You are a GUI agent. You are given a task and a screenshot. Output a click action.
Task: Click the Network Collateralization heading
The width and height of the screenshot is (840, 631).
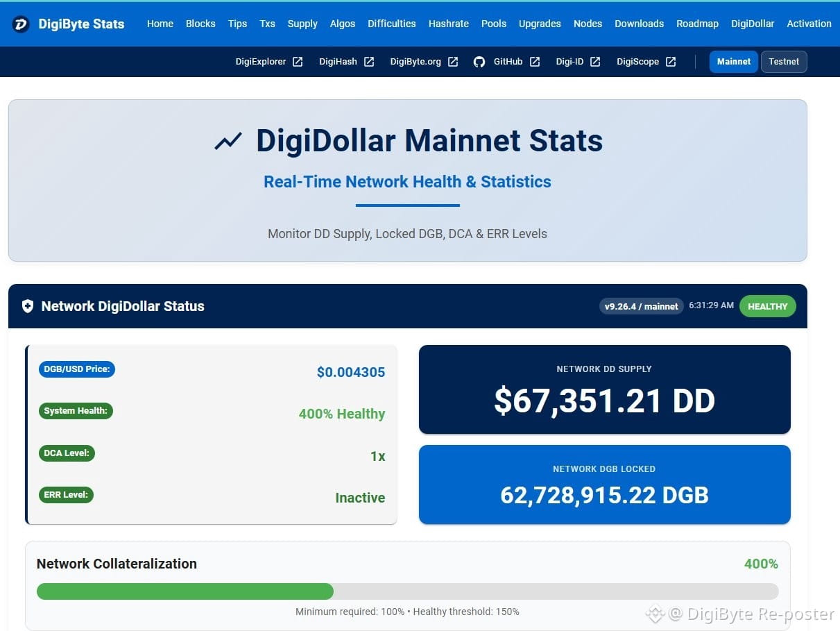click(x=117, y=564)
